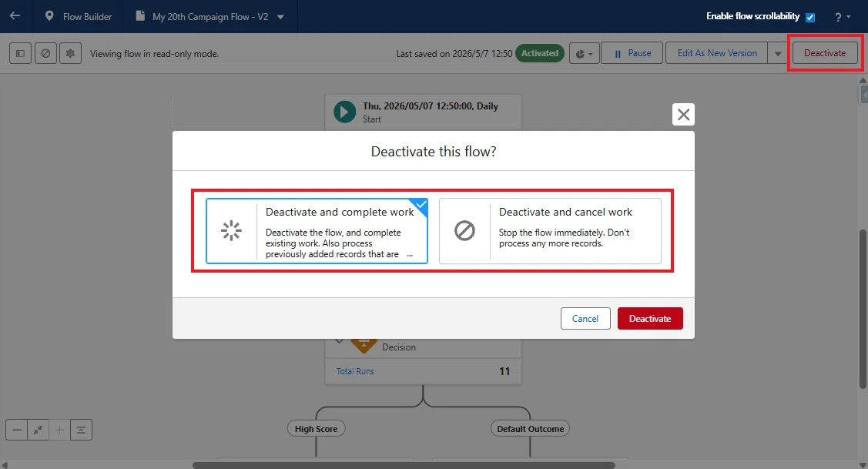Click the Activated status badge
The image size is (868, 469).
coord(540,53)
